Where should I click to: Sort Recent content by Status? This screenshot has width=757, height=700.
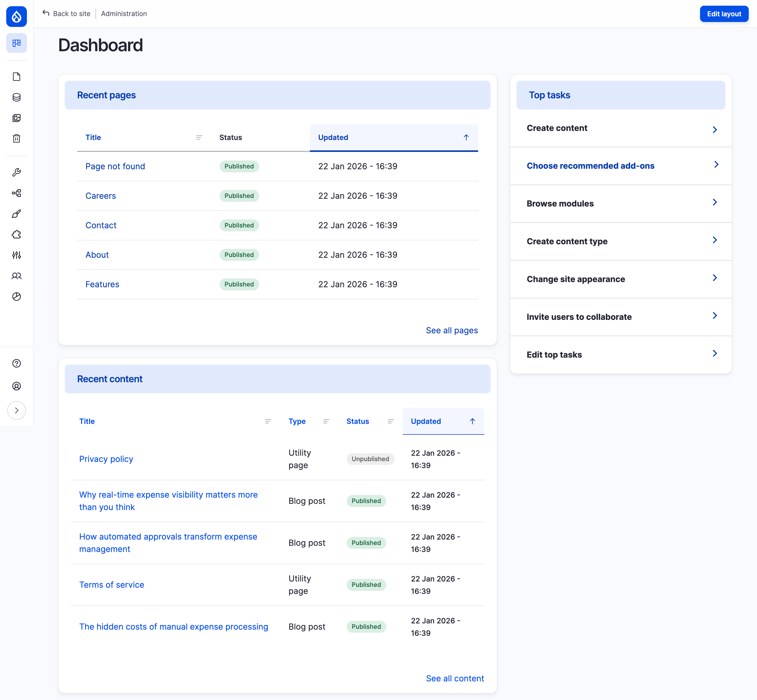pos(358,421)
